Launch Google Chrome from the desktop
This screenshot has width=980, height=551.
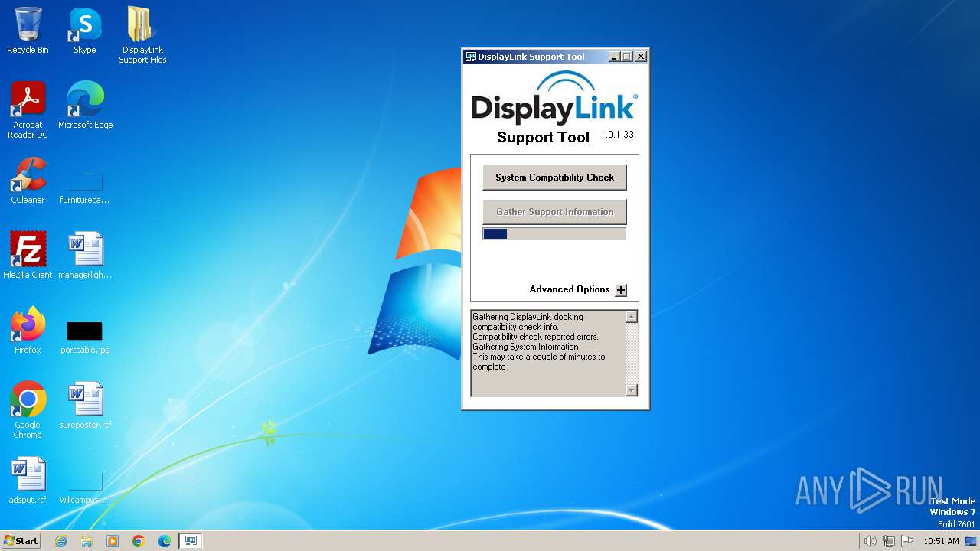click(x=28, y=410)
